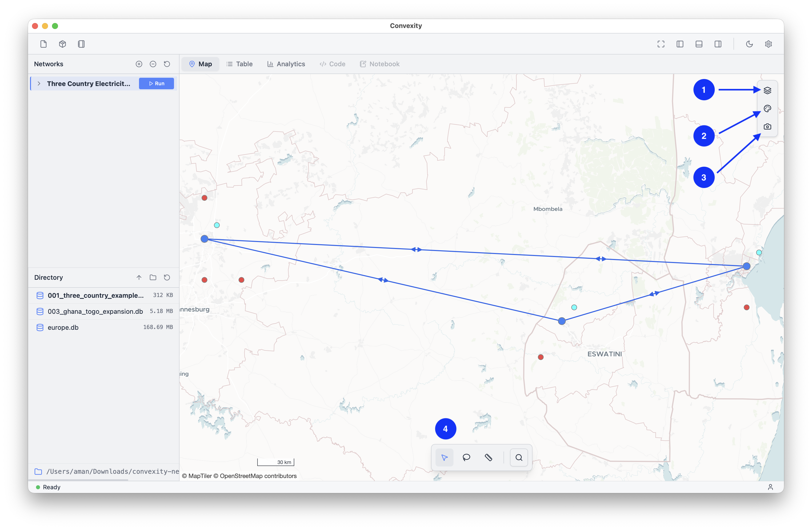This screenshot has width=812, height=530.
Task: Add a new network with plus button
Action: click(x=139, y=64)
